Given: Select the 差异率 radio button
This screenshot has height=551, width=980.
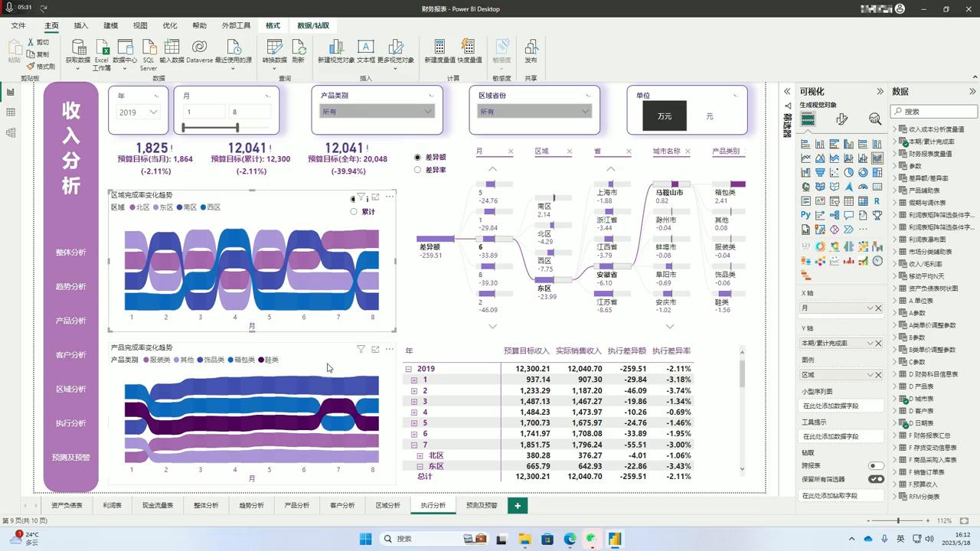Looking at the screenshot, I should pos(417,170).
